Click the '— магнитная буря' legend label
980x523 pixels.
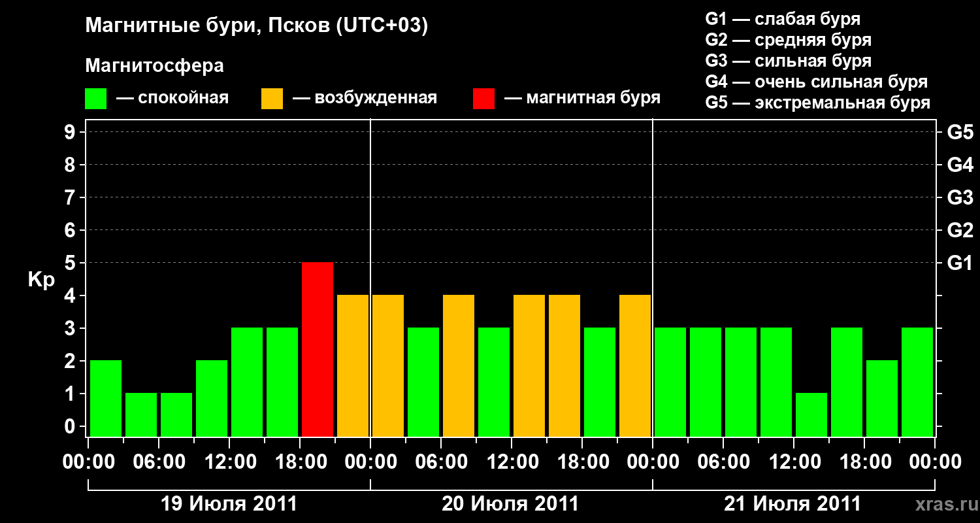coord(583,98)
